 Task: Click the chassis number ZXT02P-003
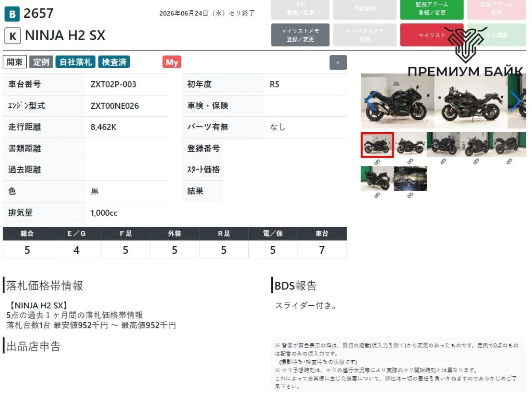pyautogui.click(x=113, y=84)
